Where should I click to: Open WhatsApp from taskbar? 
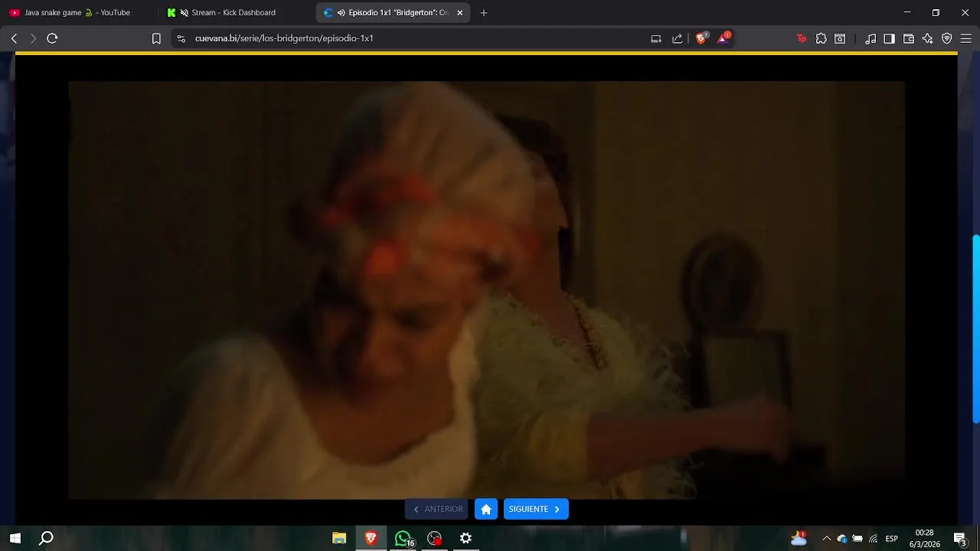(x=403, y=538)
